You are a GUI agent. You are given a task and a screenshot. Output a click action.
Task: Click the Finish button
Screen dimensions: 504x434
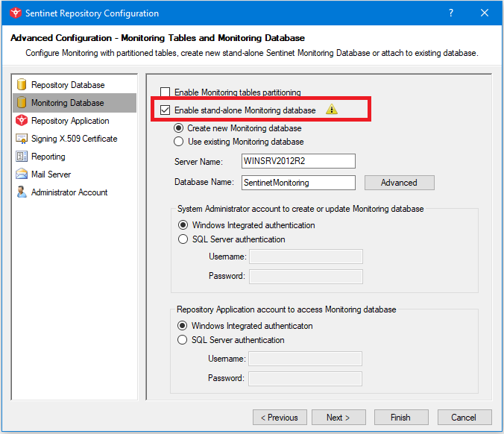pos(401,418)
